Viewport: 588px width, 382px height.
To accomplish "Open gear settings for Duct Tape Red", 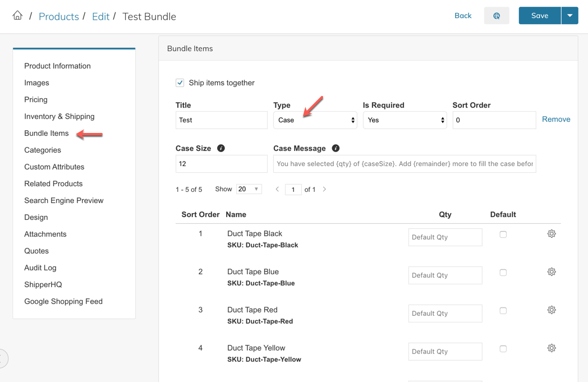I will 551,310.
